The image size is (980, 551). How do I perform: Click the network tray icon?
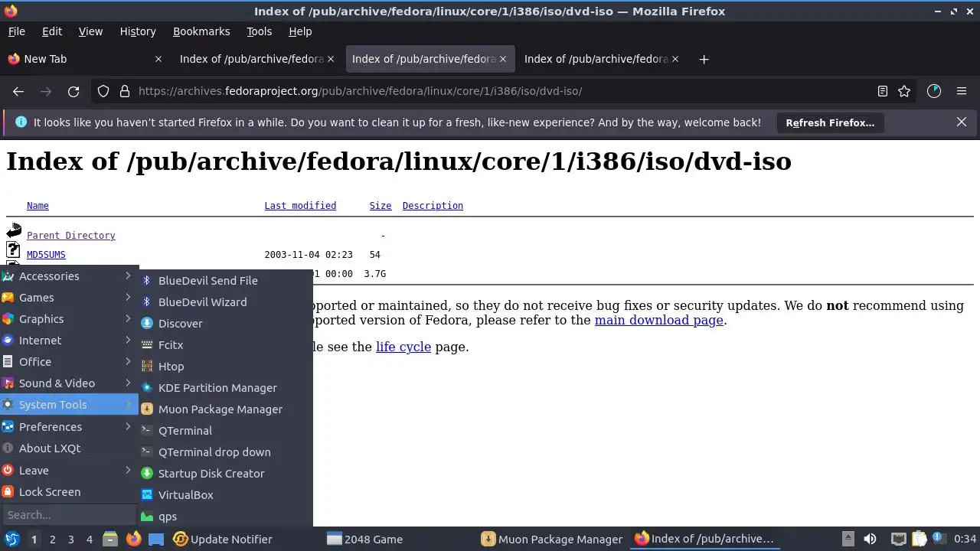pyautogui.click(x=899, y=539)
